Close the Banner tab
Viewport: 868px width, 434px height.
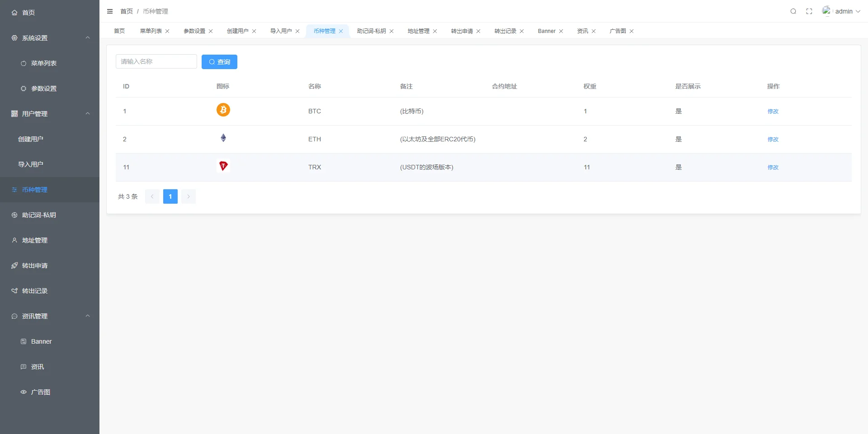561,31
